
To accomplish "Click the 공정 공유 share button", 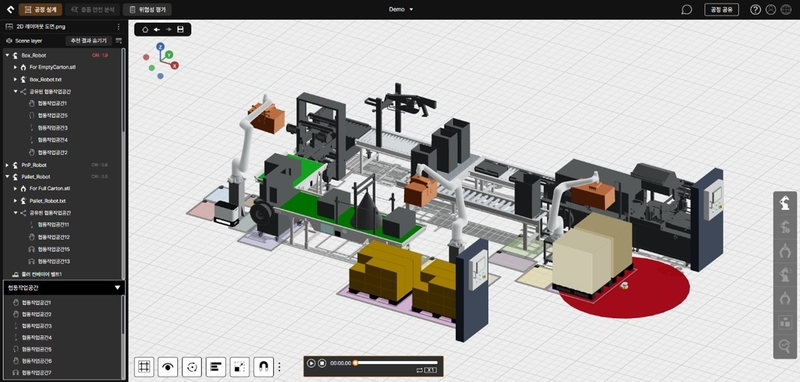I will 721,10.
